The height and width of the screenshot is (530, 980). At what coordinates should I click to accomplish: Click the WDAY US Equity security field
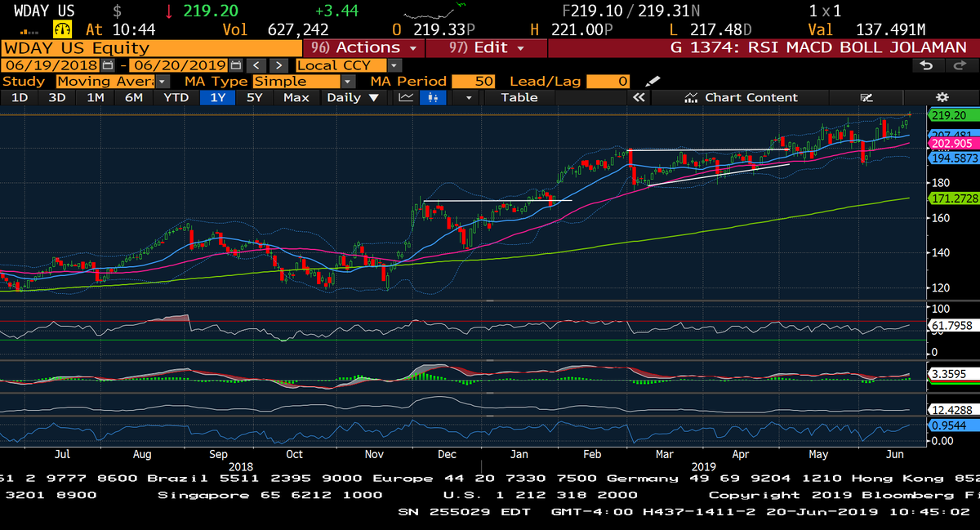click(149, 47)
